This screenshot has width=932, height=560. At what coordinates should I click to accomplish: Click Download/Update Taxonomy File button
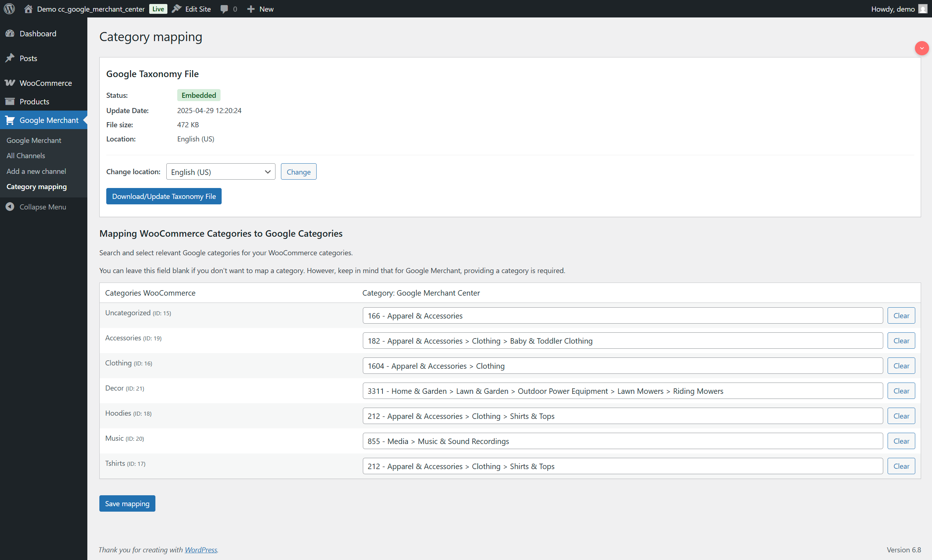click(x=163, y=196)
